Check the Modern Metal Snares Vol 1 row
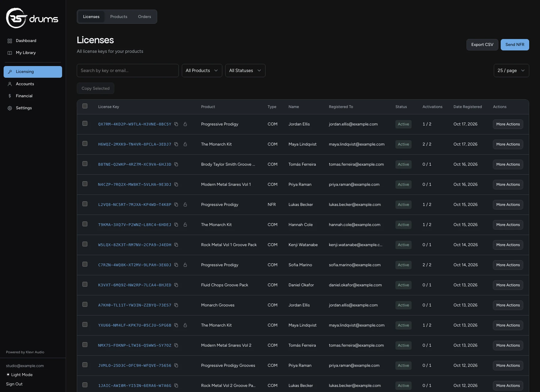 (x=85, y=184)
